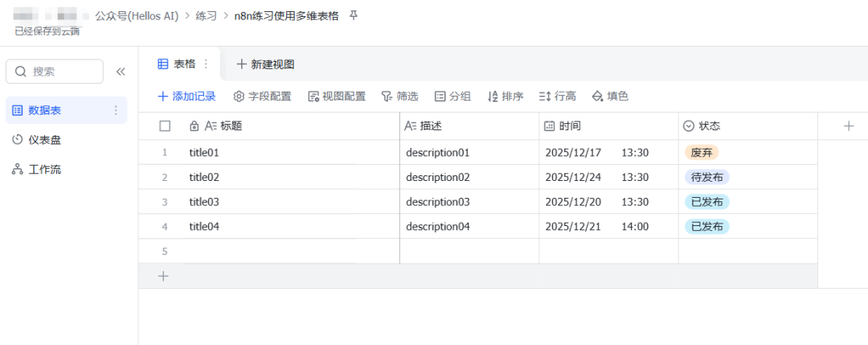Open the 分组 grouping options
Screen dimensions: 868x345
452,97
